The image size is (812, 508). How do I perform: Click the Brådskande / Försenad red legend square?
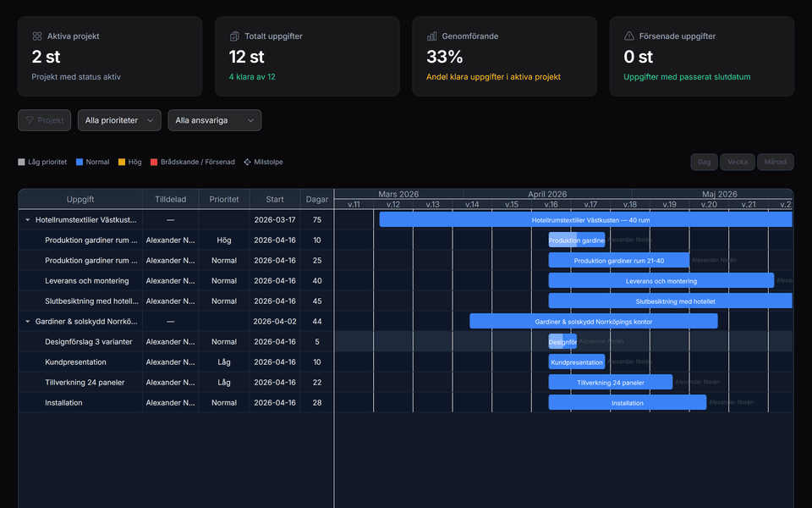coord(154,161)
